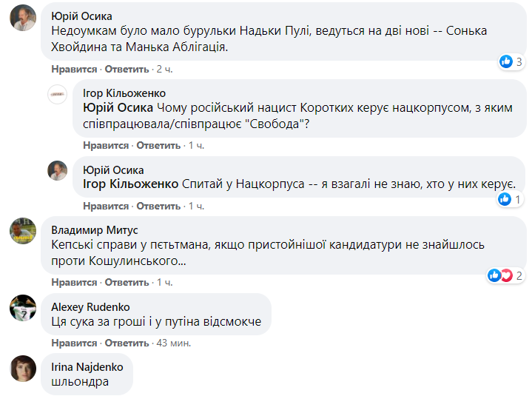Click Alexey Rudenko's avatar
The width and height of the screenshot is (532, 396).
[23, 308]
